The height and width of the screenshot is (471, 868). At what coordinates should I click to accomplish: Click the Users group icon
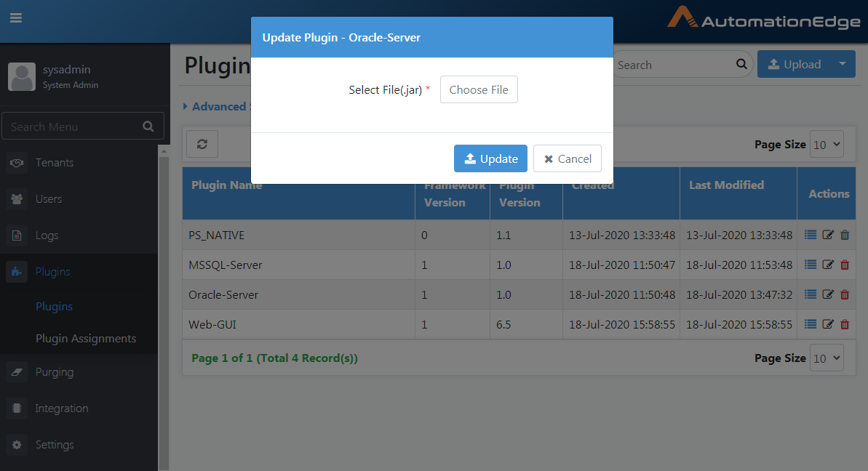tap(17, 199)
